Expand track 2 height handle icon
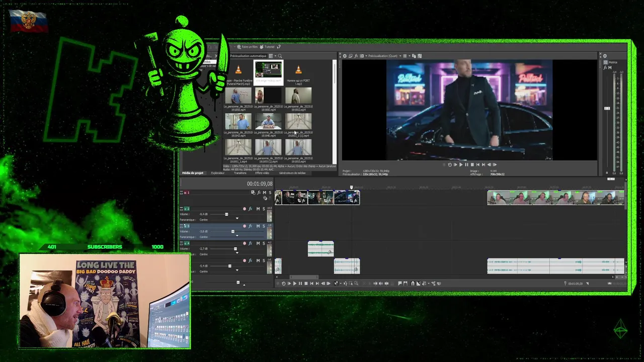This screenshot has height=362, width=644. coord(181,209)
